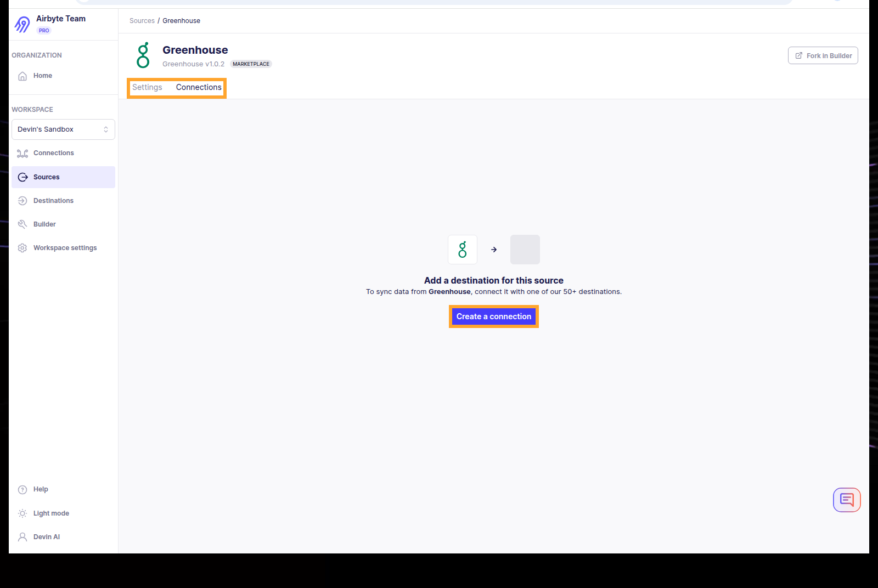Click the external link icon on Fork in Builder
This screenshot has width=878, height=588.
[799, 55]
